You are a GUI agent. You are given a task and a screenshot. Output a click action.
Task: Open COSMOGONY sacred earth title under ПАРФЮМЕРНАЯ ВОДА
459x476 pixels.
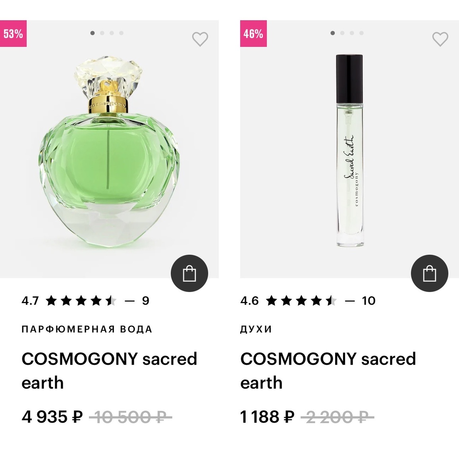[x=109, y=370]
